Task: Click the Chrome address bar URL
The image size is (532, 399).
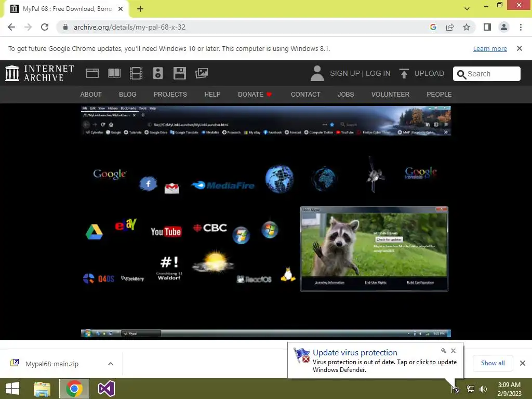Action: click(129, 27)
